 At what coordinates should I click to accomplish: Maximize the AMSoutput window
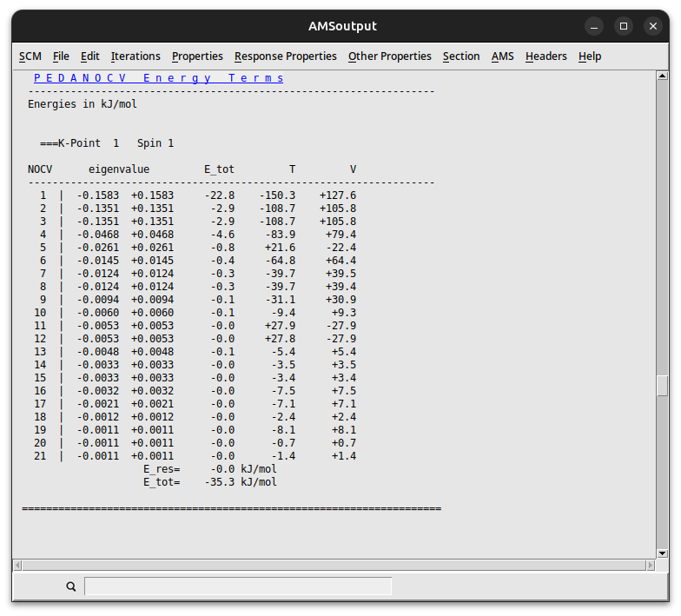[x=624, y=26]
